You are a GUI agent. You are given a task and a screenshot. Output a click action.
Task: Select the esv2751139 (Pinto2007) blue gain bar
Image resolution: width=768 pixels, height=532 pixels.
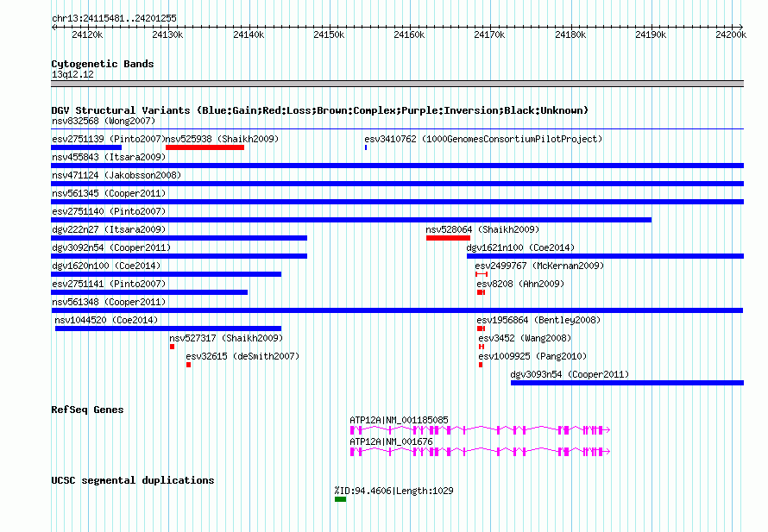pos(86,147)
